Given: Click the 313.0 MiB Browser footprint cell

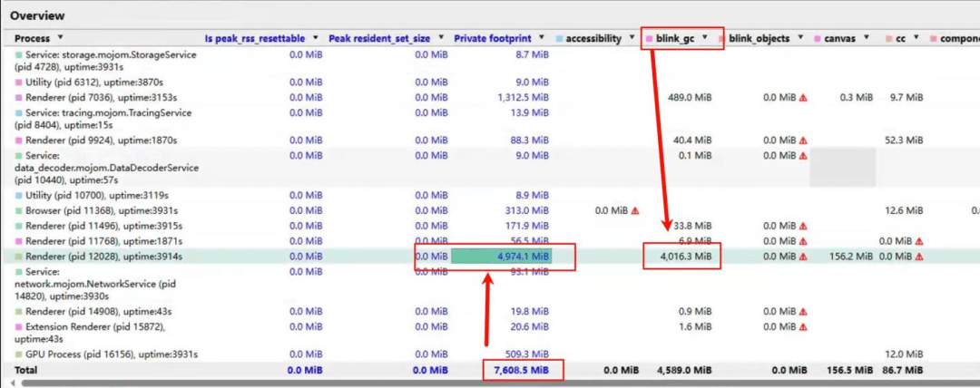Looking at the screenshot, I should pos(527,210).
